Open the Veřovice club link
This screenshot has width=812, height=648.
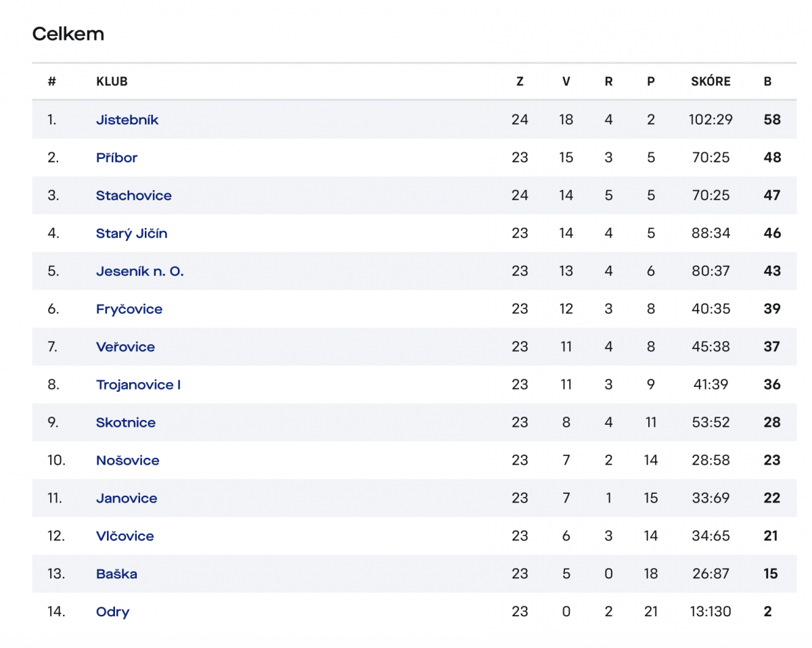click(x=125, y=347)
